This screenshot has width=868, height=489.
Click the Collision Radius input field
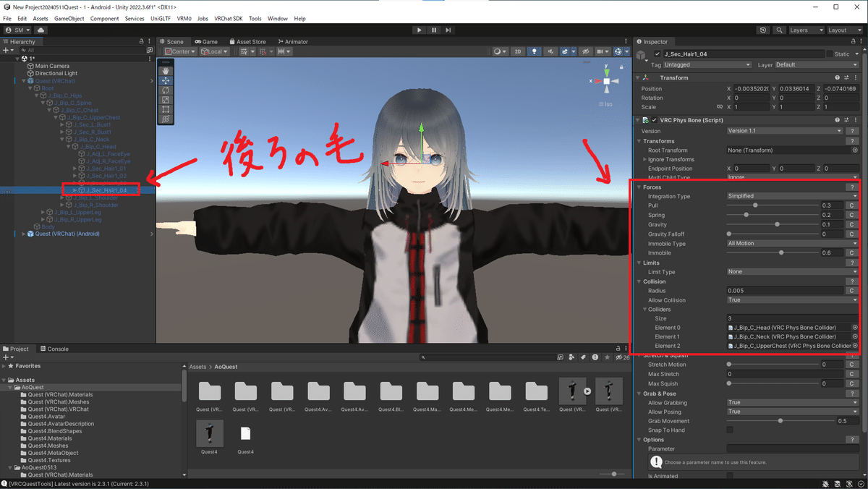click(x=785, y=291)
